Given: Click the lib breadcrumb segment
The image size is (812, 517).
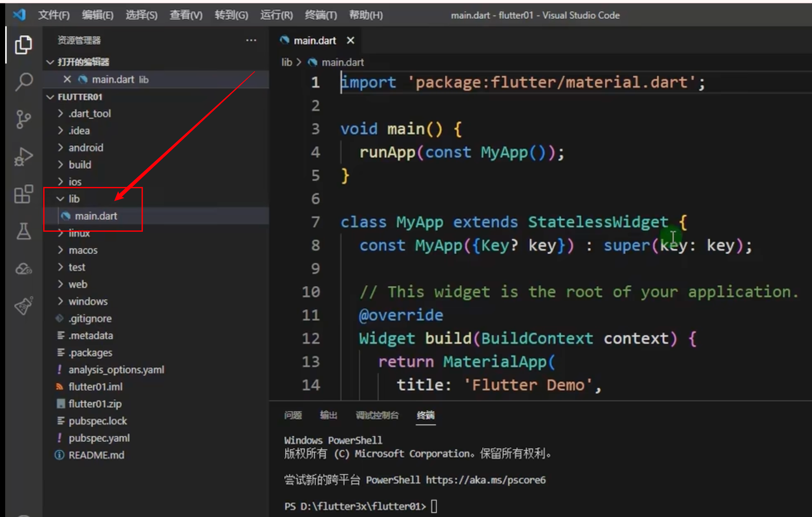Looking at the screenshot, I should click(287, 62).
